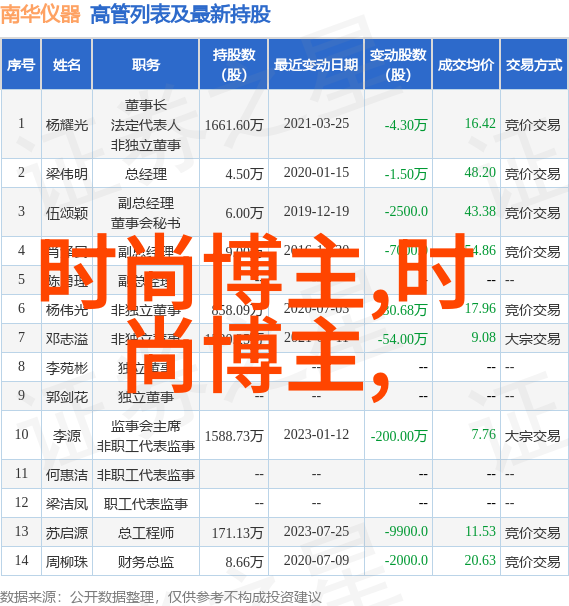Click the average price 20.63

(480, 560)
